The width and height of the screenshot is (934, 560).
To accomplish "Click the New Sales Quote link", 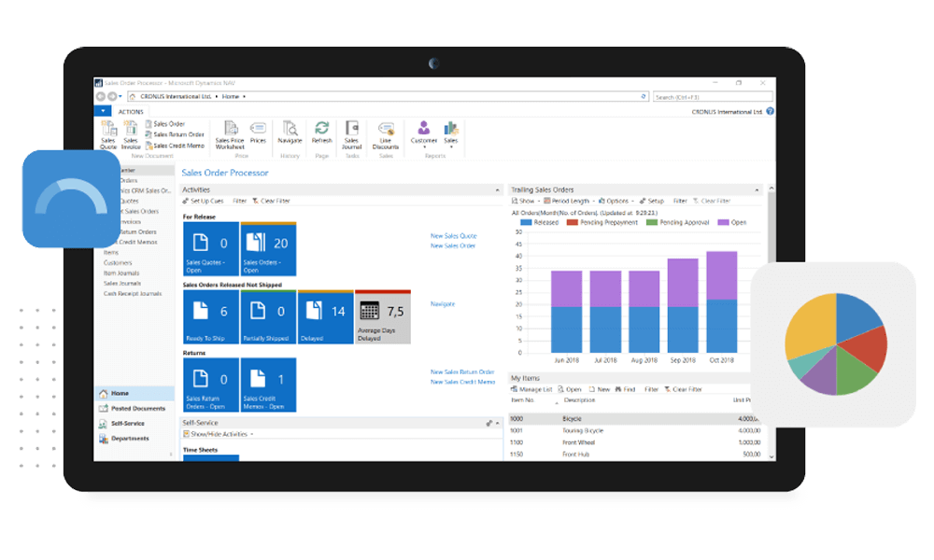I will pyautogui.click(x=454, y=236).
